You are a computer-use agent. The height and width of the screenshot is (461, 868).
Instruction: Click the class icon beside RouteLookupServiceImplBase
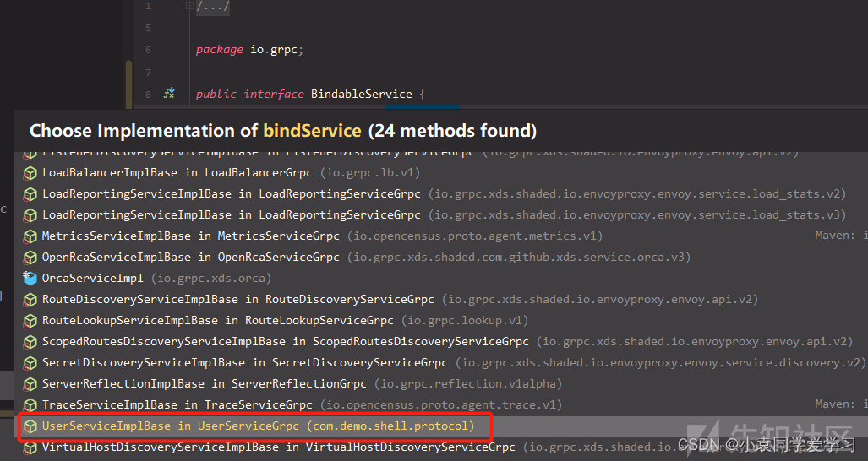30,321
